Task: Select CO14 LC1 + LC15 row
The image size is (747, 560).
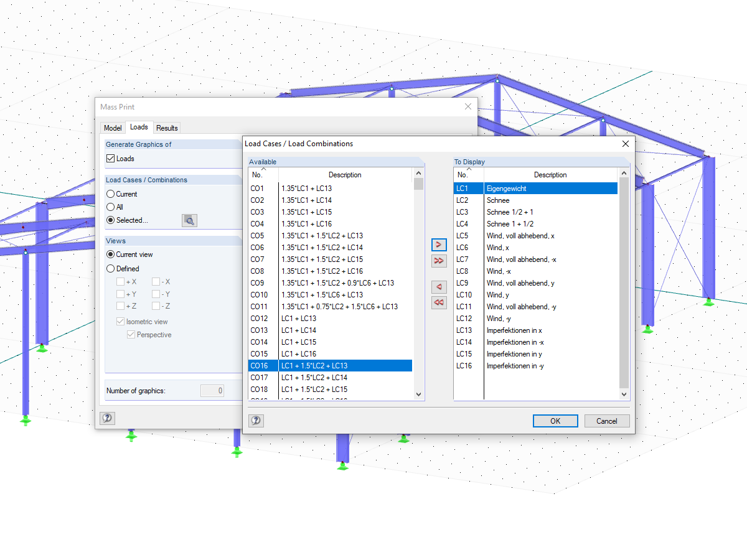Action: point(330,342)
